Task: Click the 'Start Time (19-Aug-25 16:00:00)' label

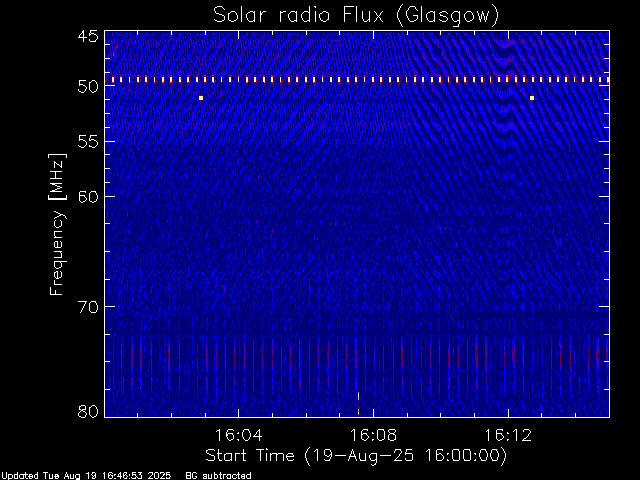Action: coord(356,456)
